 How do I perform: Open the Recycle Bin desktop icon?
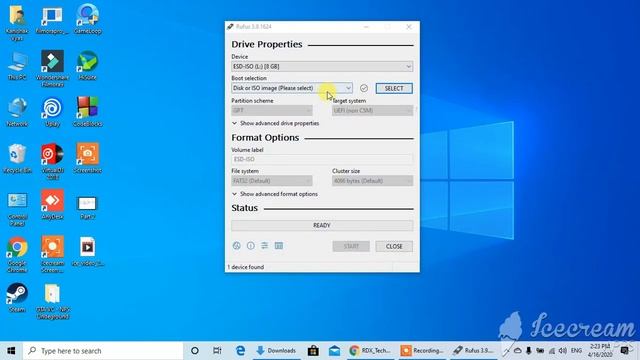pyautogui.click(x=17, y=159)
